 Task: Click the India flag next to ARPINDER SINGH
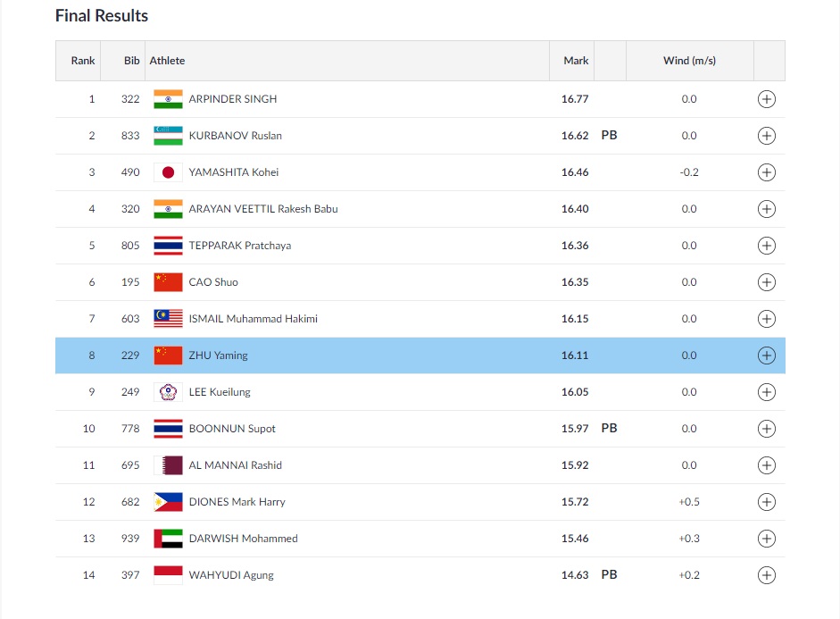click(x=168, y=99)
